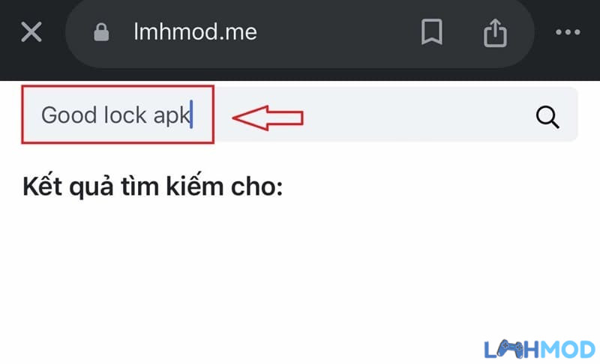Image resolution: width=600 pixels, height=364 pixels.
Task: Open the three-dot more options menu
Action: click(x=568, y=32)
